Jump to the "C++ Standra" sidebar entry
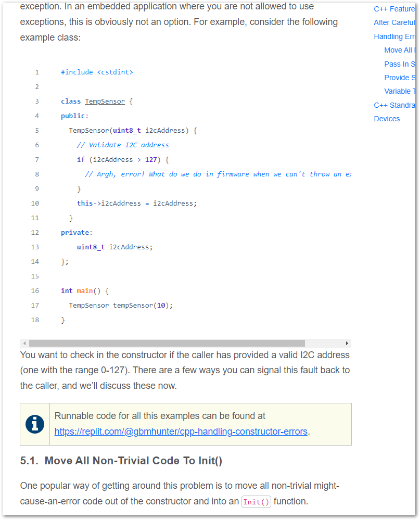The image size is (420, 520). (x=394, y=105)
